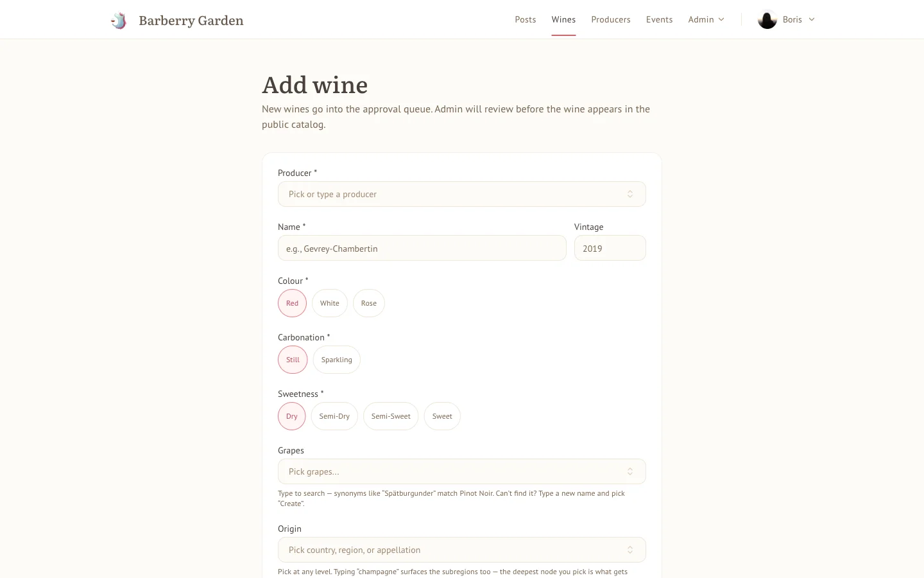924x578 pixels.
Task: Keep Red selected as colour
Action: pos(292,302)
